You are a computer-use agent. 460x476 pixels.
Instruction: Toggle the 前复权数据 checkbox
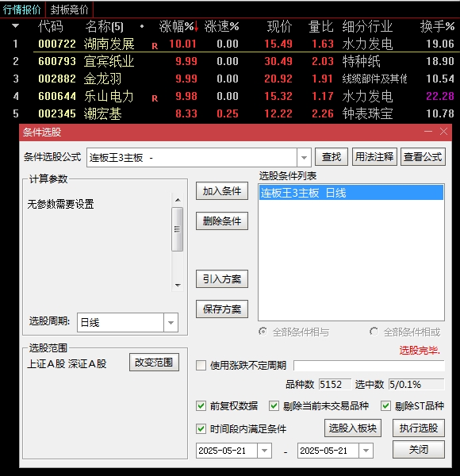[201, 405]
